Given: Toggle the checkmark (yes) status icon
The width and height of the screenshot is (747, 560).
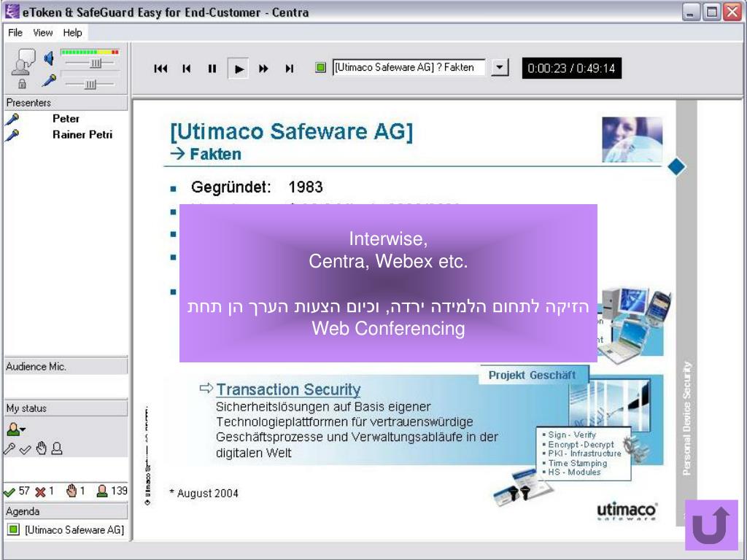Looking at the screenshot, I should coord(26,449).
